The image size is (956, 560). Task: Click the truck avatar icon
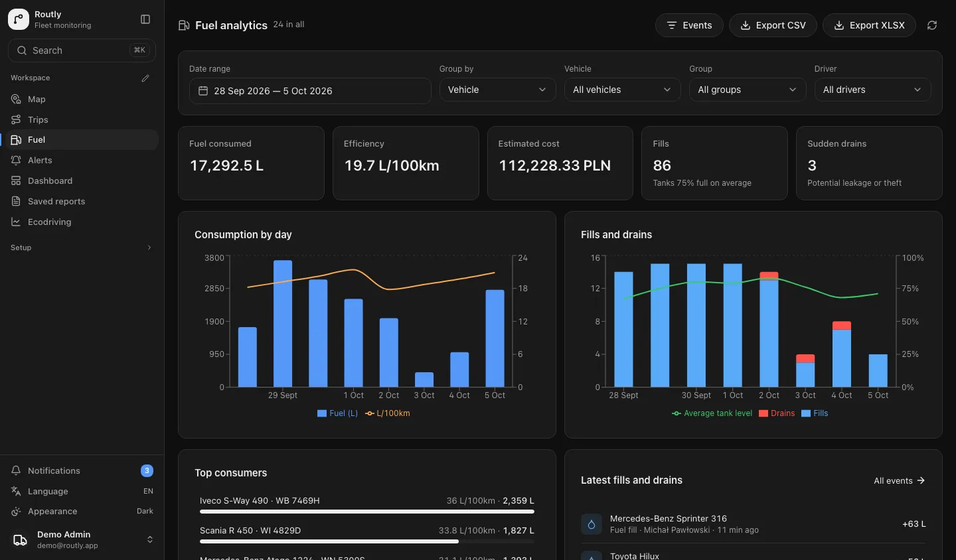pos(21,539)
